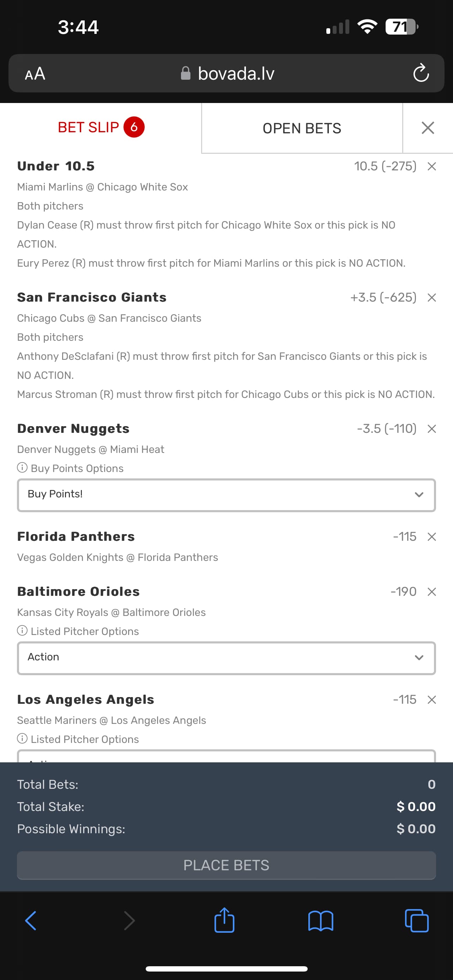The width and height of the screenshot is (453, 980).
Task: Delete the Denver Nuggets pick
Action: tap(431, 429)
